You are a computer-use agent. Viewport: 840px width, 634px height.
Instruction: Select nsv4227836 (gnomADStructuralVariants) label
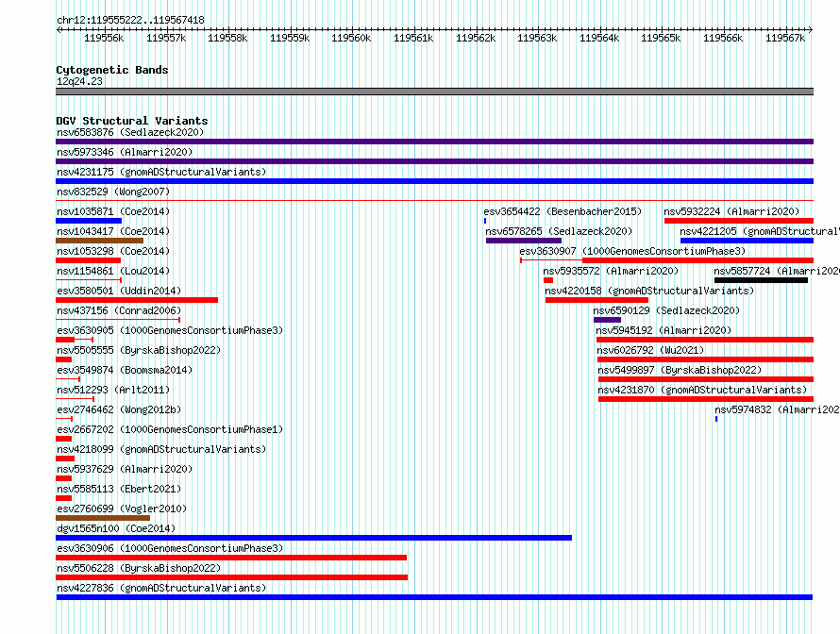coord(161,588)
